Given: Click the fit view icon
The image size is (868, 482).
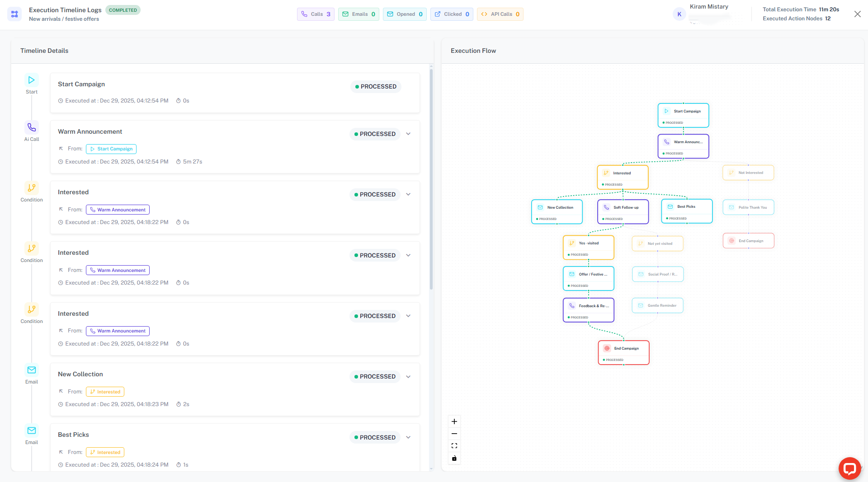Looking at the screenshot, I should [454, 446].
